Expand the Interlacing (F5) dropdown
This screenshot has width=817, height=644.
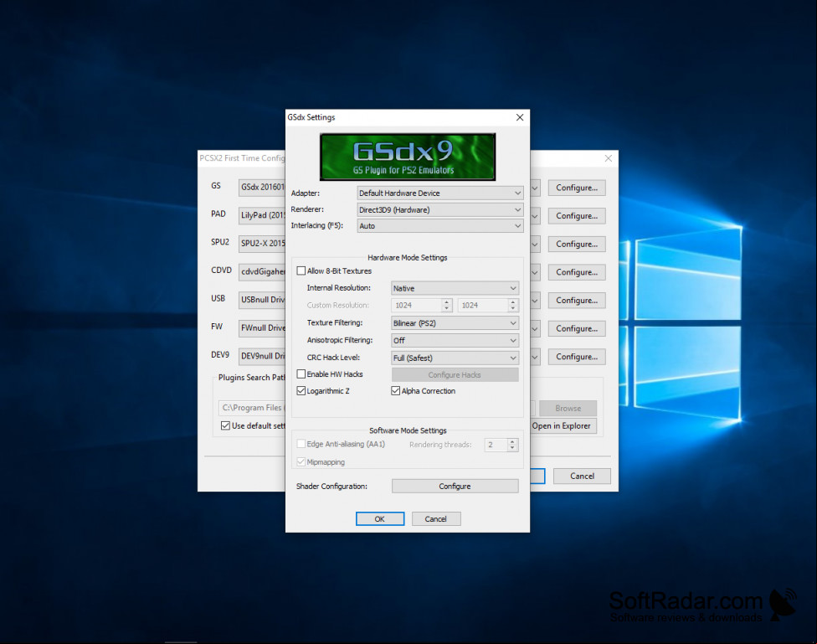point(439,226)
